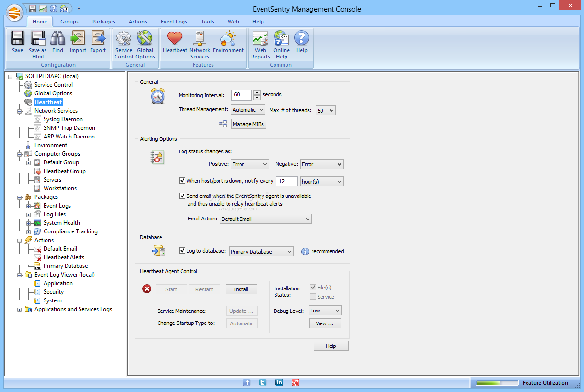Click the EventSentry application orb button
Viewport: 584px width, 392px height.
(15, 12)
